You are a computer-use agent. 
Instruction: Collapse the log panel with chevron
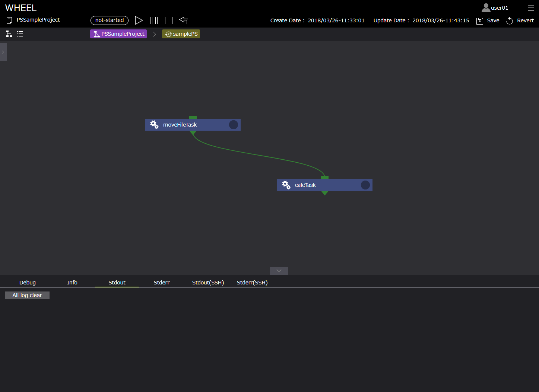coord(279,271)
